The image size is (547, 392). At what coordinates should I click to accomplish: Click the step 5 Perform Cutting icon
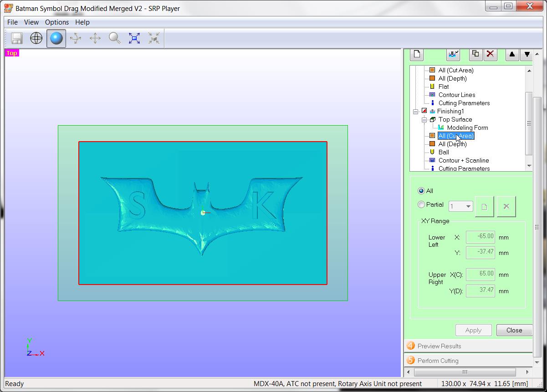(411, 361)
